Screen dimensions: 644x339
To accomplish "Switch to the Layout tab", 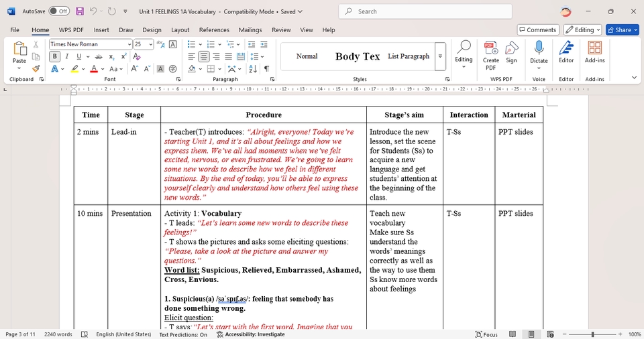I will pos(180,30).
